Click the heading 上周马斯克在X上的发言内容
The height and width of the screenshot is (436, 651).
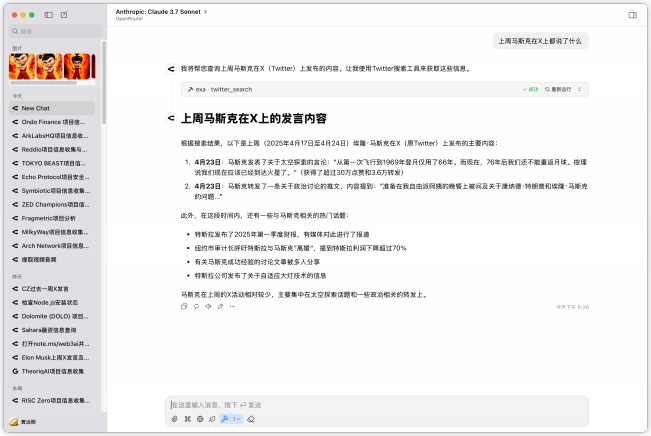pyautogui.click(x=254, y=118)
